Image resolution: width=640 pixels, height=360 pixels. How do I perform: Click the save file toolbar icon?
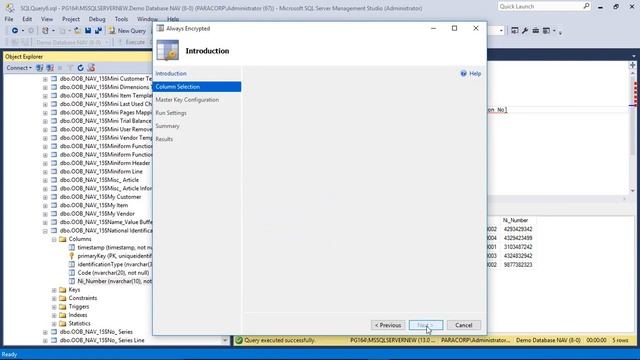point(88,31)
